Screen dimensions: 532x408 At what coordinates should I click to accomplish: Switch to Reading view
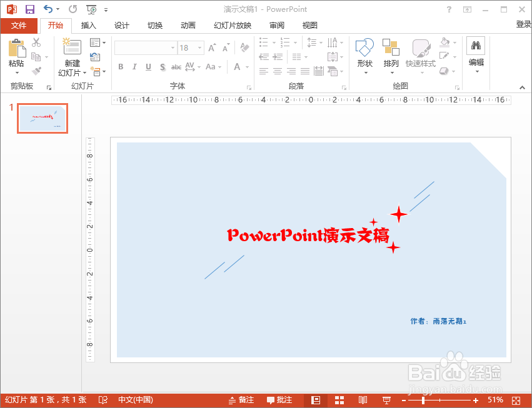[x=363, y=401]
